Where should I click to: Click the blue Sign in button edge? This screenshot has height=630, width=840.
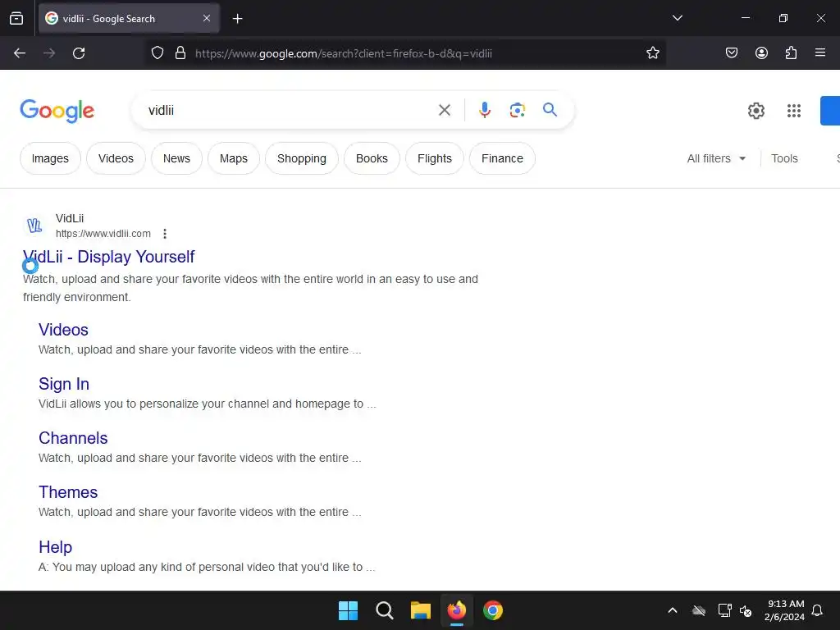tap(830, 111)
